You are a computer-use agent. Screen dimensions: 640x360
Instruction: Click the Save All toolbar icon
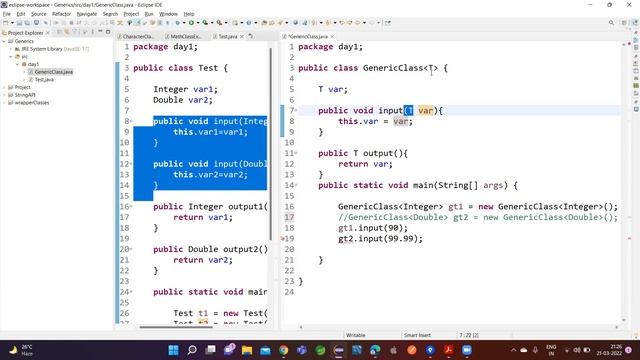tap(27, 23)
